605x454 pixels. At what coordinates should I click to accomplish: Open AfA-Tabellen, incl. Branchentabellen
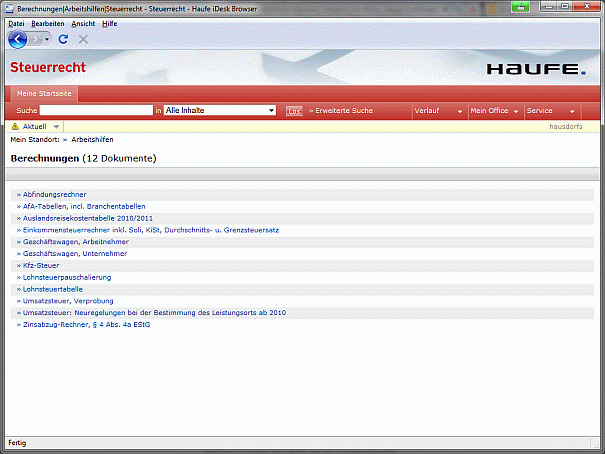click(x=84, y=206)
